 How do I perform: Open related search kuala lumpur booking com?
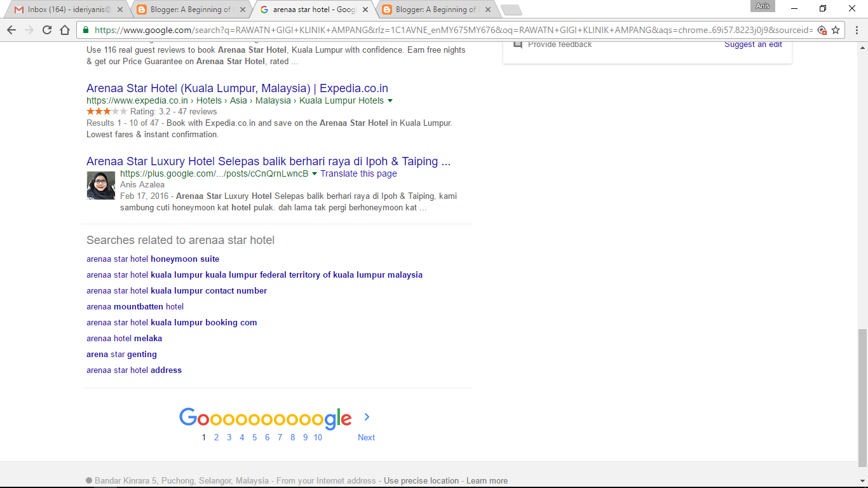coord(172,323)
